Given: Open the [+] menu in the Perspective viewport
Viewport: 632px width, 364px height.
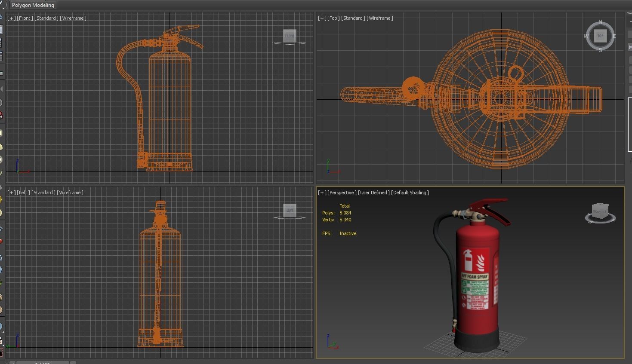Looking at the screenshot, I should [322, 193].
